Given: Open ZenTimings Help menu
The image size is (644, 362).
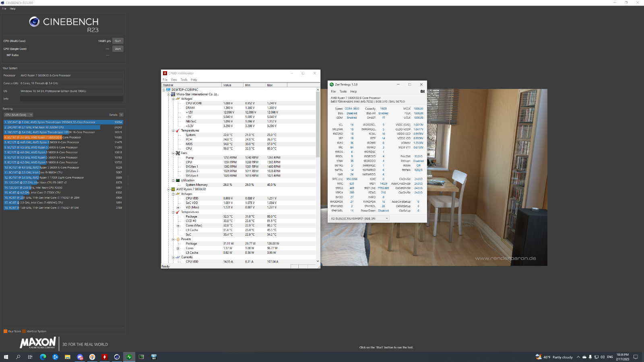Looking at the screenshot, I should point(353,91).
